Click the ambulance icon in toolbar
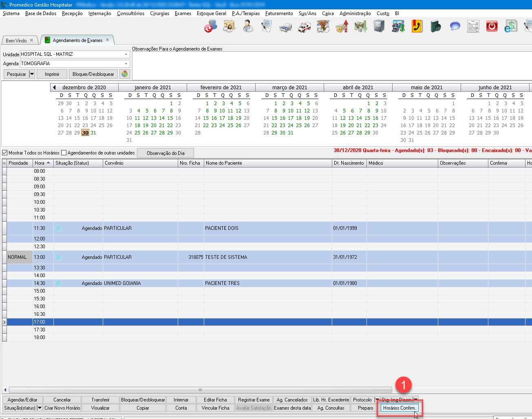The width and height of the screenshot is (532, 419). pyautogui.click(x=304, y=27)
